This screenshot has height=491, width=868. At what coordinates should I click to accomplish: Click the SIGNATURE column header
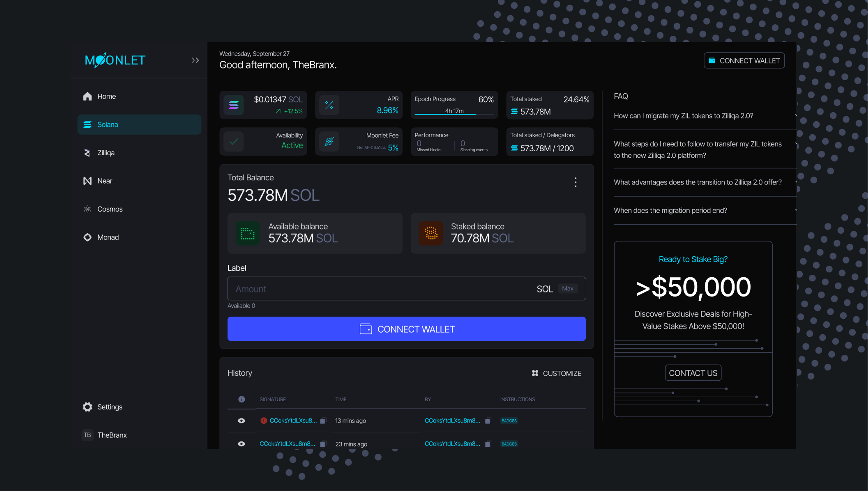click(273, 399)
